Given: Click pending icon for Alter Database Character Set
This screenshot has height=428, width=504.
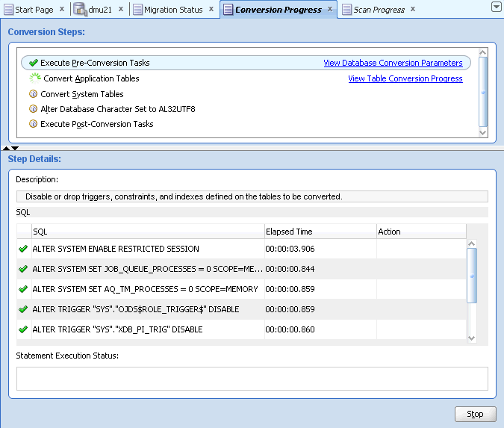Looking at the screenshot, I should click(x=33, y=109).
